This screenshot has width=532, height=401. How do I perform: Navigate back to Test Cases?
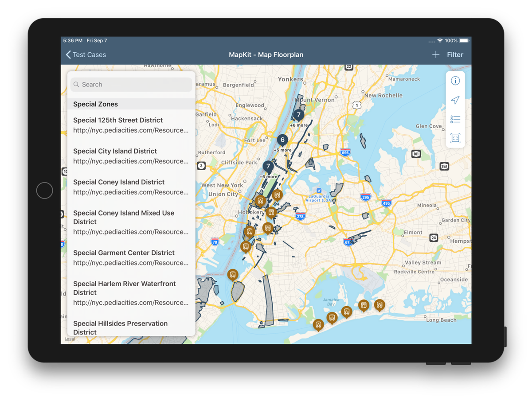pos(86,55)
